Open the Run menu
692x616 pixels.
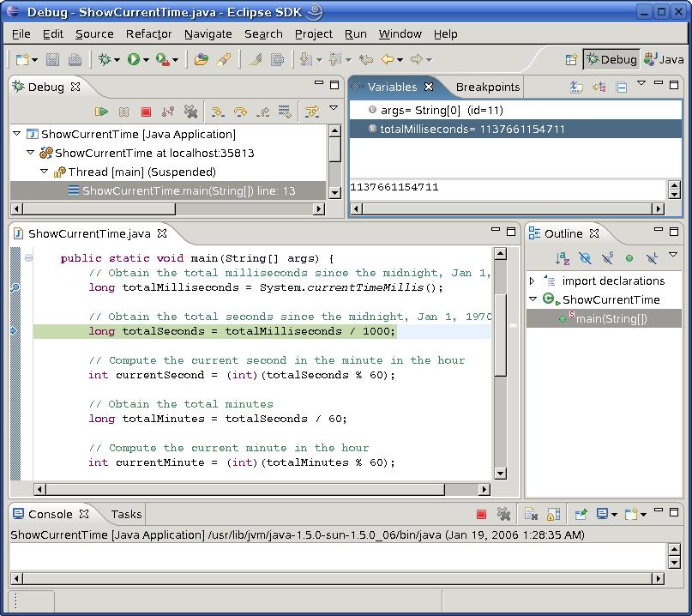pos(356,34)
